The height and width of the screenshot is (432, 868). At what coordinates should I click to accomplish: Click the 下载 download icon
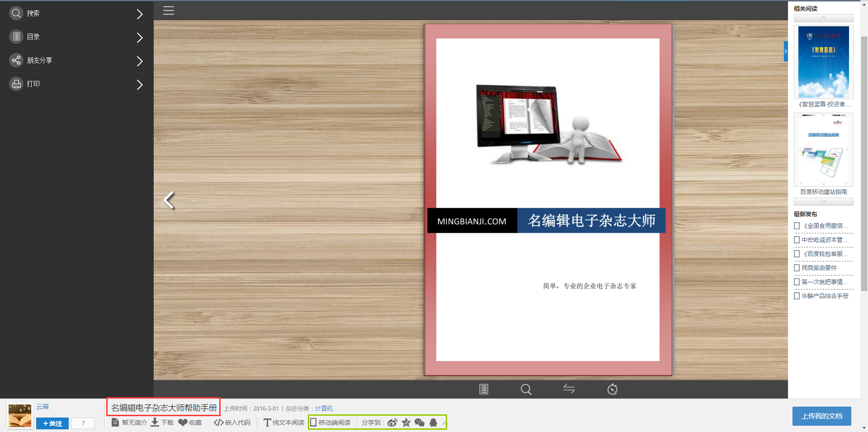155,423
